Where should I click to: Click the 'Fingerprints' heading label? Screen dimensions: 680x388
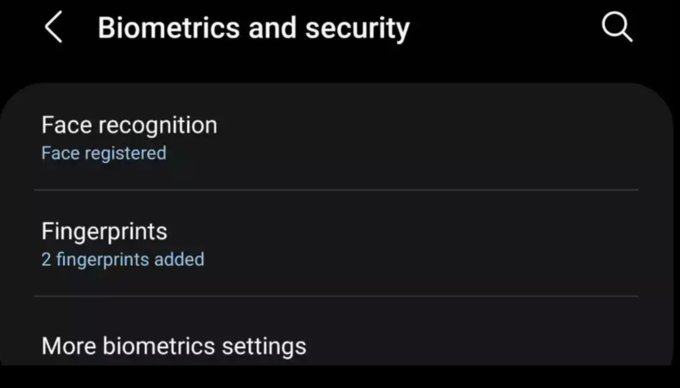105,231
